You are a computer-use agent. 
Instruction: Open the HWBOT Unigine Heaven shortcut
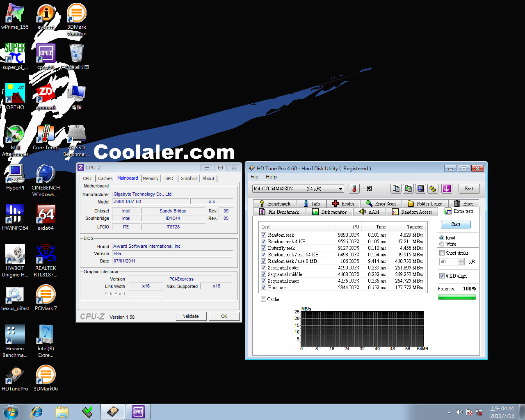coord(15,261)
